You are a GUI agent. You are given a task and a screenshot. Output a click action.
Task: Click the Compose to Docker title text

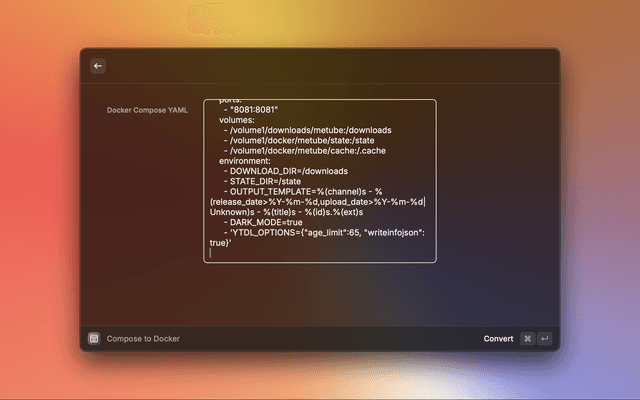[143, 339]
